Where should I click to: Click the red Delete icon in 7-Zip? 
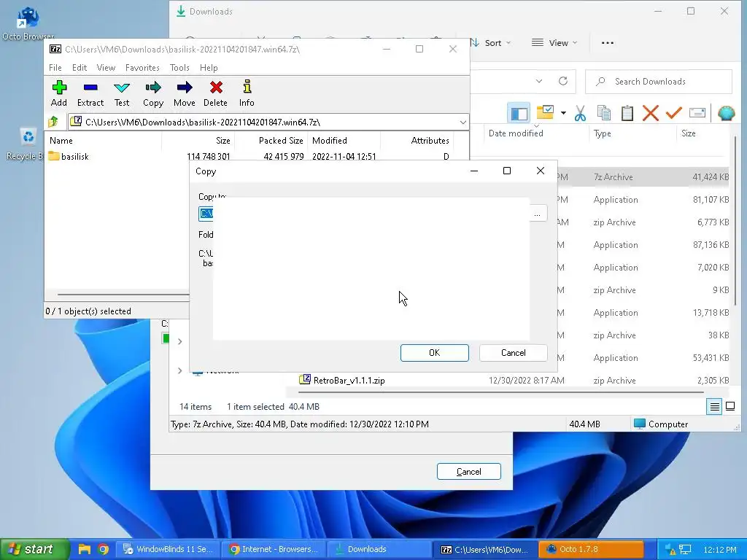pos(216,87)
